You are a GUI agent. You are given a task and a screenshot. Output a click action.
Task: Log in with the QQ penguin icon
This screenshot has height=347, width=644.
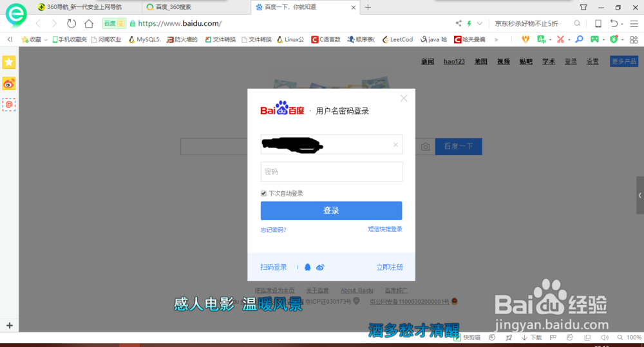(x=308, y=267)
